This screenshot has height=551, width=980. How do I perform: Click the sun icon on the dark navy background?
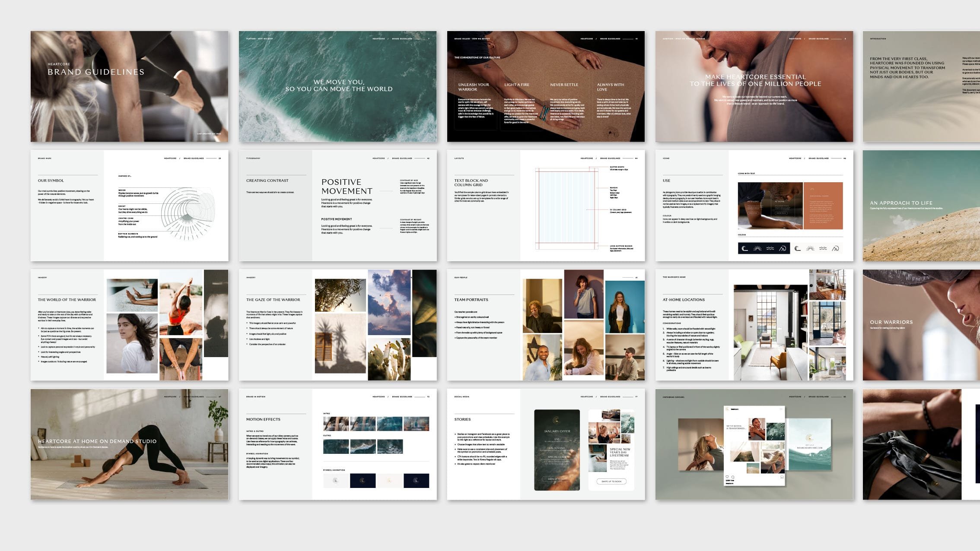(757, 249)
